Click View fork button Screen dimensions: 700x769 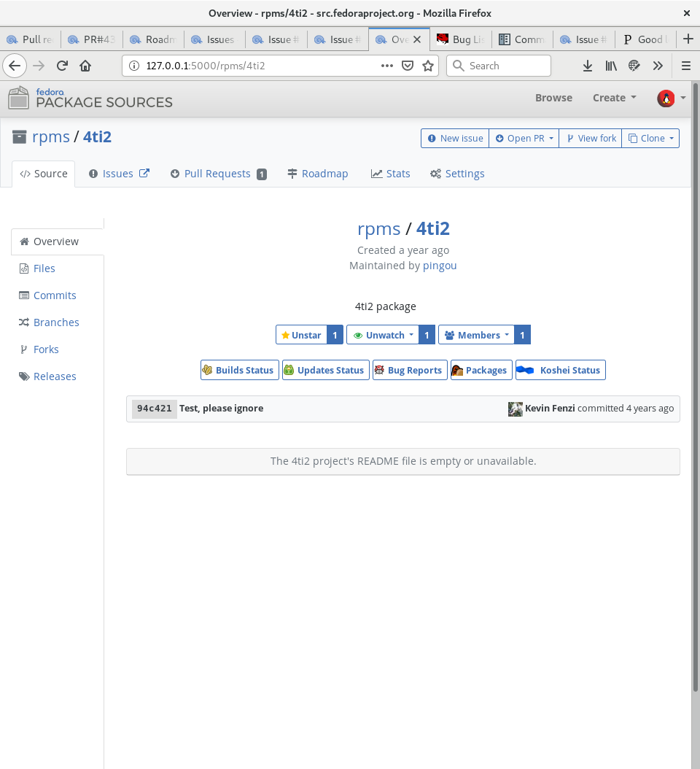(x=591, y=139)
